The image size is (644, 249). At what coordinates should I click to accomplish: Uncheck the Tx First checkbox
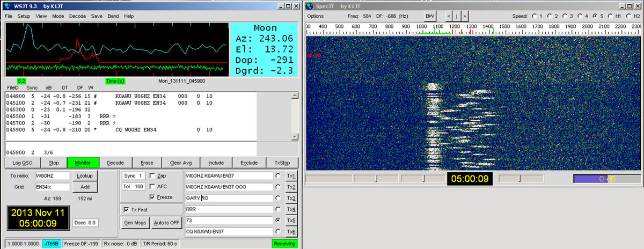[x=126, y=209]
